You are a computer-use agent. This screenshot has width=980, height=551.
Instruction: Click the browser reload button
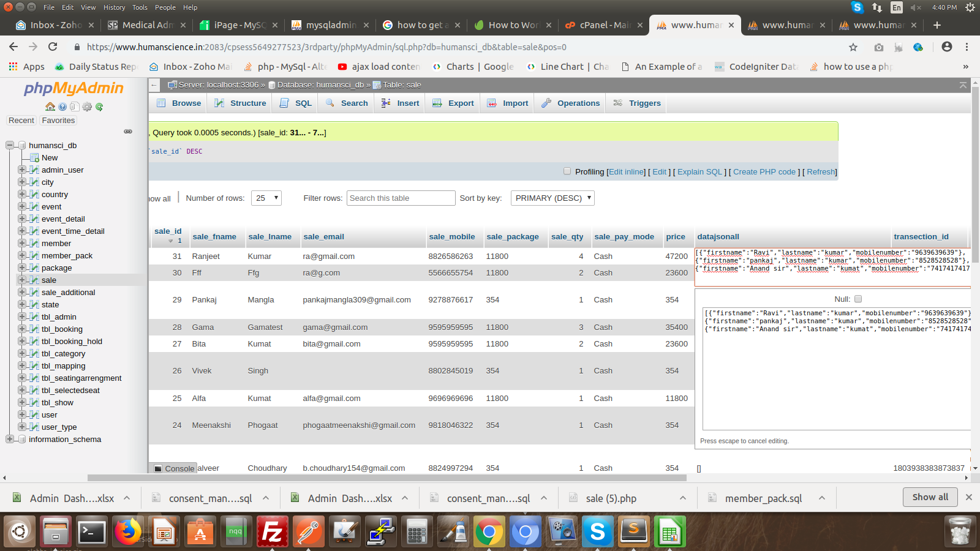(53, 47)
